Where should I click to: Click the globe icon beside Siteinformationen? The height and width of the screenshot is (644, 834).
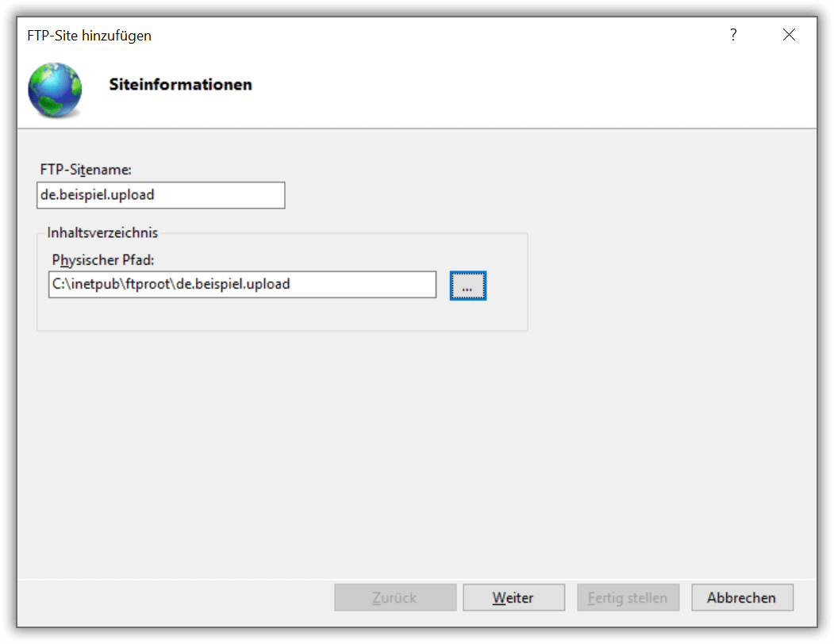[55, 90]
